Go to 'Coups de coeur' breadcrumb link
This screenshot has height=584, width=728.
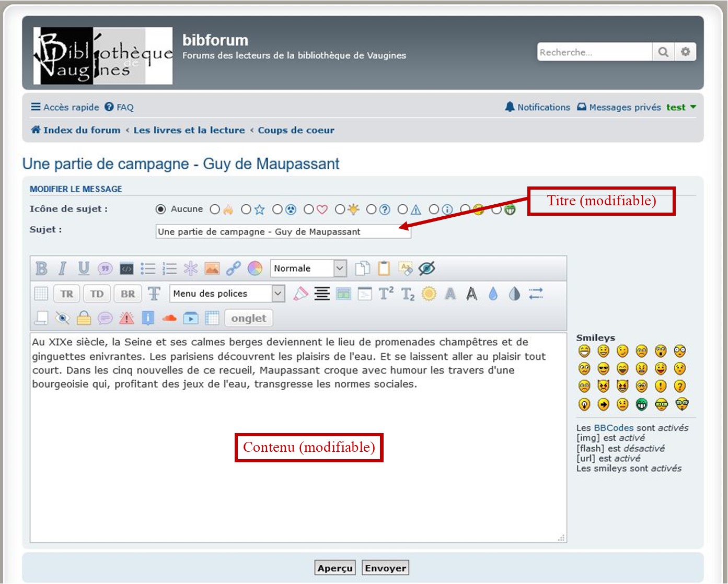[x=296, y=130]
